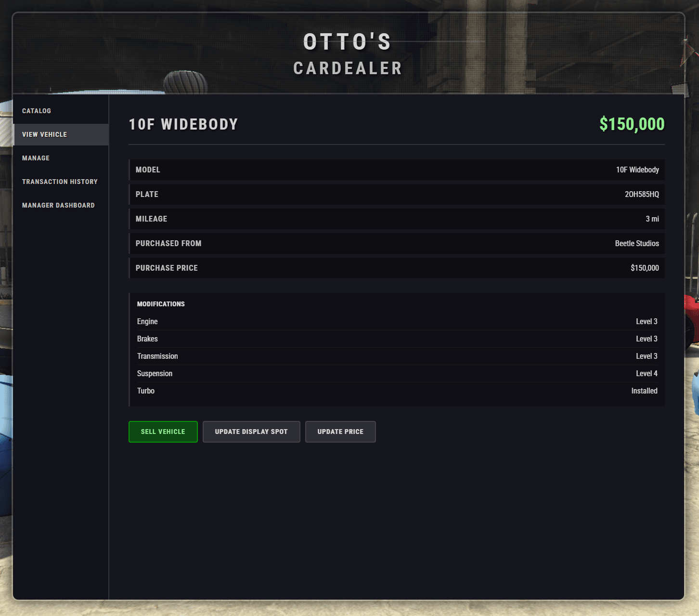Click the PURCHASED FROM label

tap(168, 243)
